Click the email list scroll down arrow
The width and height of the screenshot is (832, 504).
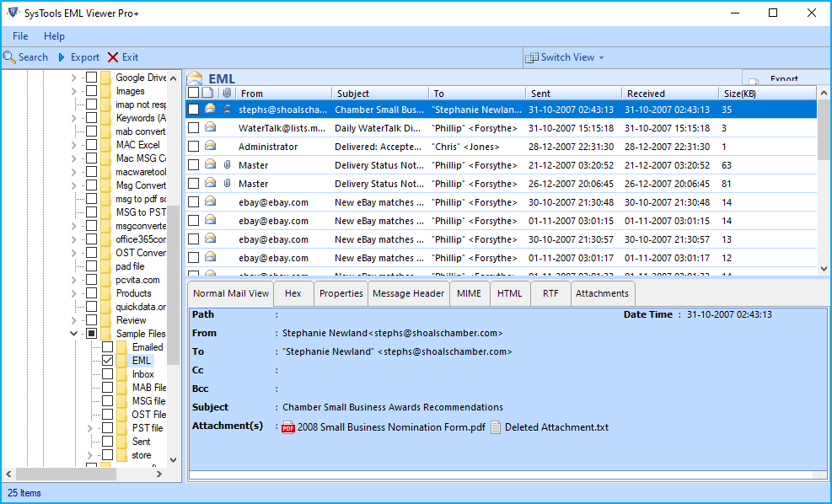click(824, 269)
